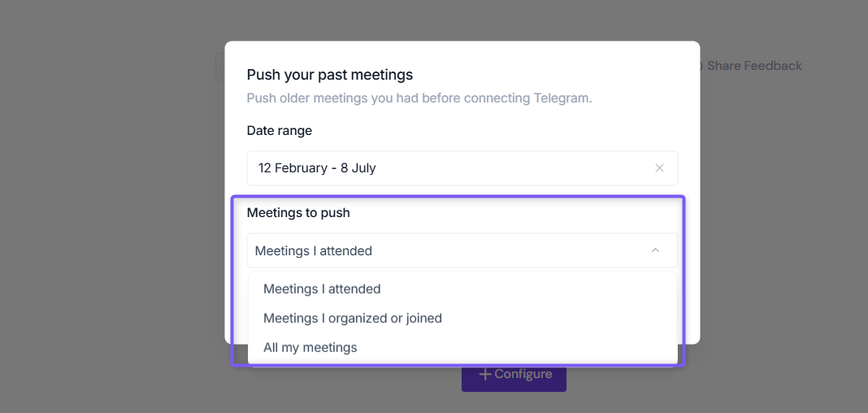Screen dimensions: 868x413
Task: Click the "Push your past meetings" heading
Action: [x=330, y=74]
